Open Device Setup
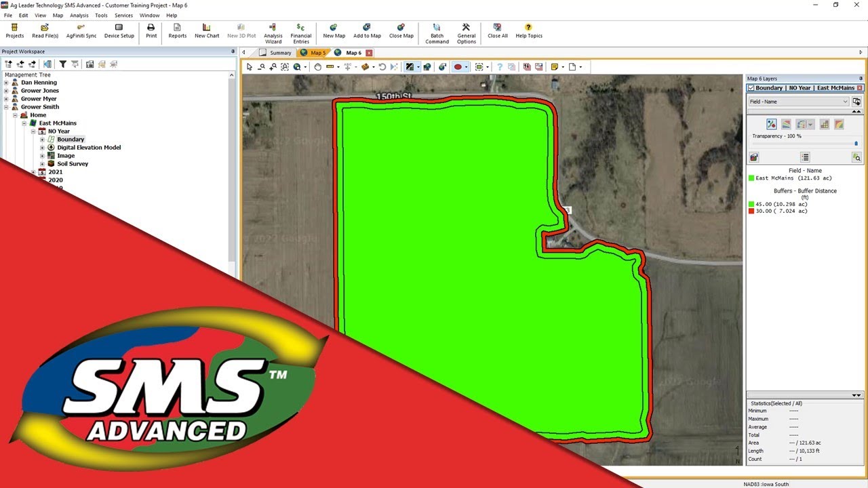868x488 pixels. (x=119, y=30)
